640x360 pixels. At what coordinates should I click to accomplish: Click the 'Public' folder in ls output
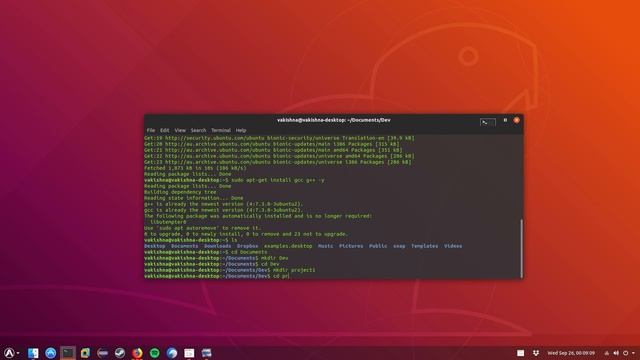(x=378, y=246)
